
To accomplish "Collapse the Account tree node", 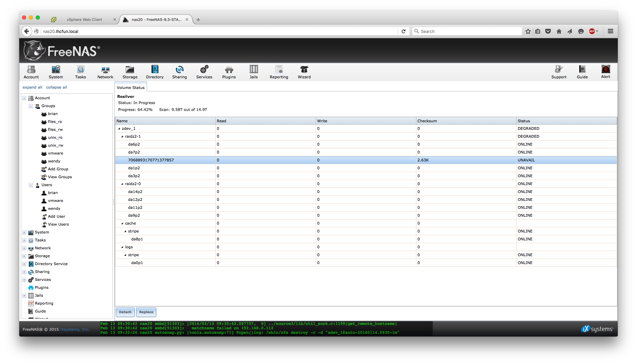I will (24, 98).
